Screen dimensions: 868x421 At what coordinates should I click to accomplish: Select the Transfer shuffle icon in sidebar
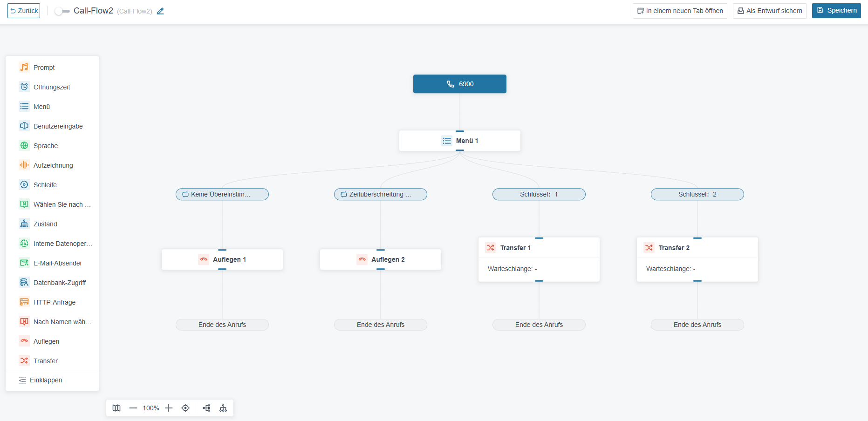click(x=24, y=360)
